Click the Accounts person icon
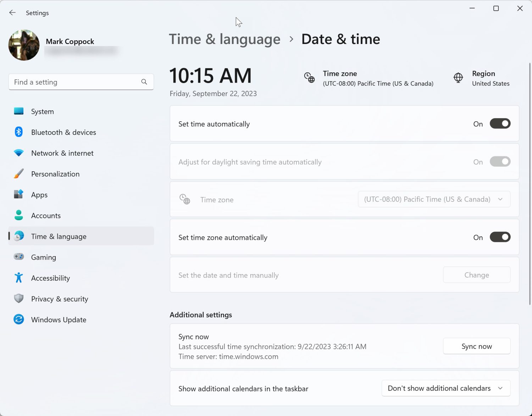The height and width of the screenshot is (416, 532). click(19, 215)
